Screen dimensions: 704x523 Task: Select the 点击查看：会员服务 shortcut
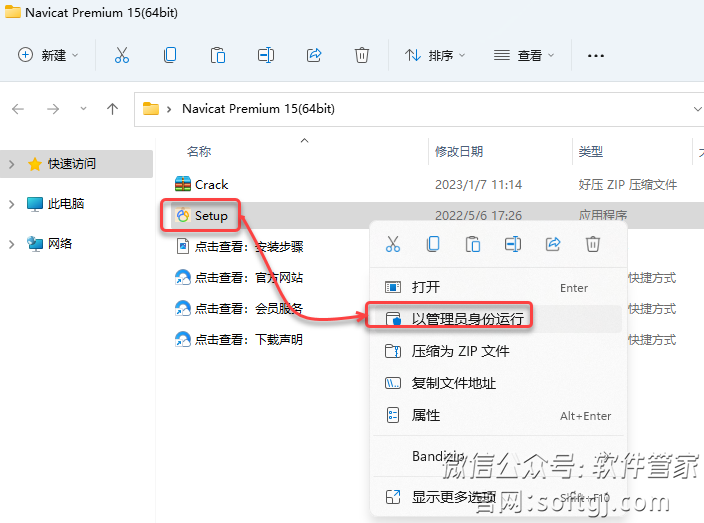coord(249,308)
